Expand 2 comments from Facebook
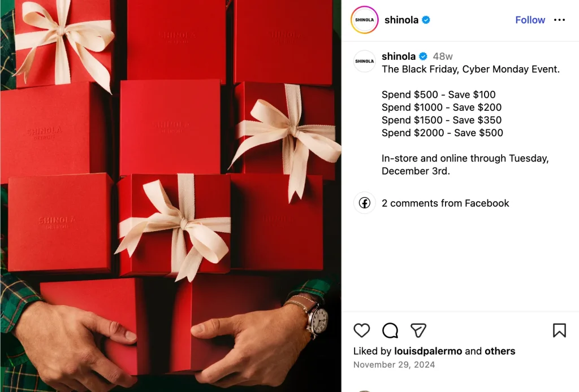The image size is (579, 392). click(x=445, y=203)
